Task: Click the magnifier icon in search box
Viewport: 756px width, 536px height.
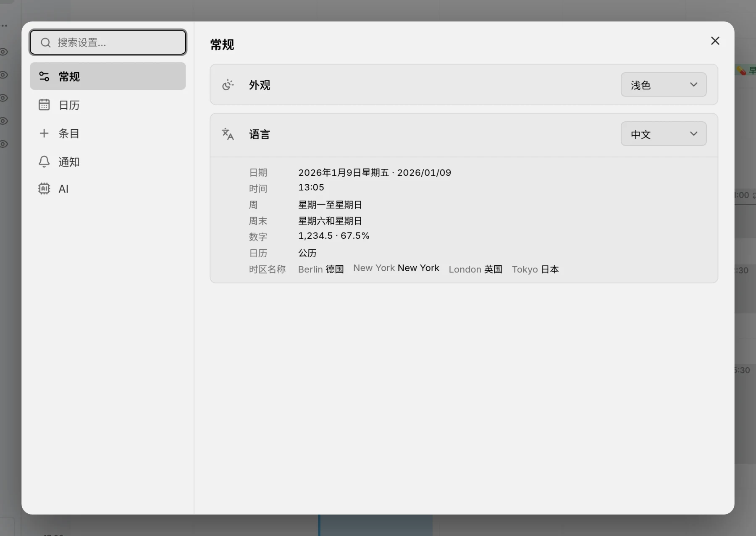Action: [45, 42]
